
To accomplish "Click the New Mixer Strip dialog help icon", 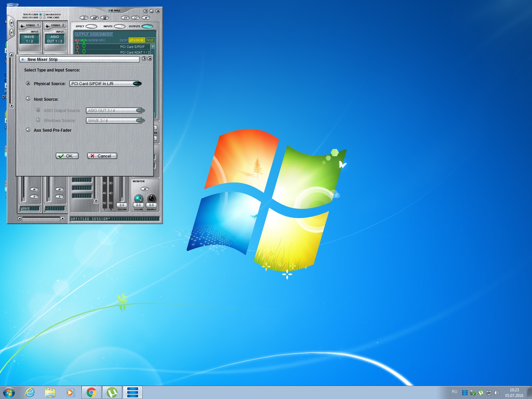I will (144, 59).
